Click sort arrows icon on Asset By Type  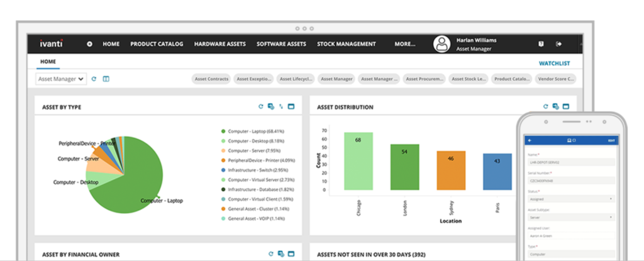[281, 106]
